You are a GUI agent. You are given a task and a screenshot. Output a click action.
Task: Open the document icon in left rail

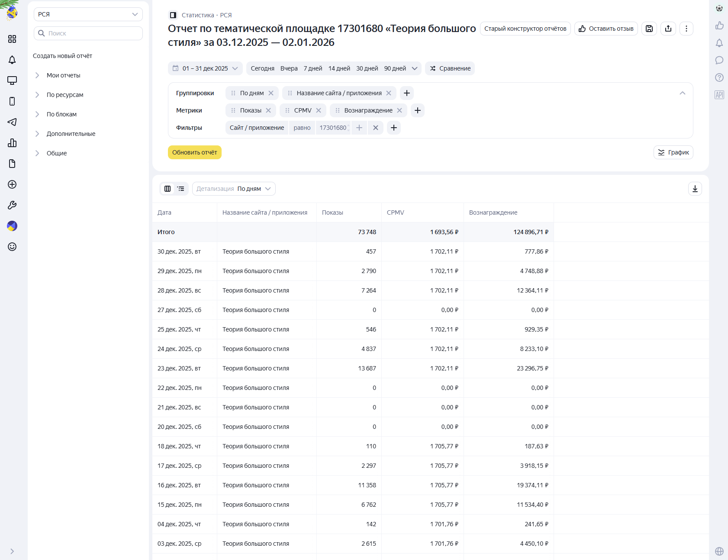12,164
